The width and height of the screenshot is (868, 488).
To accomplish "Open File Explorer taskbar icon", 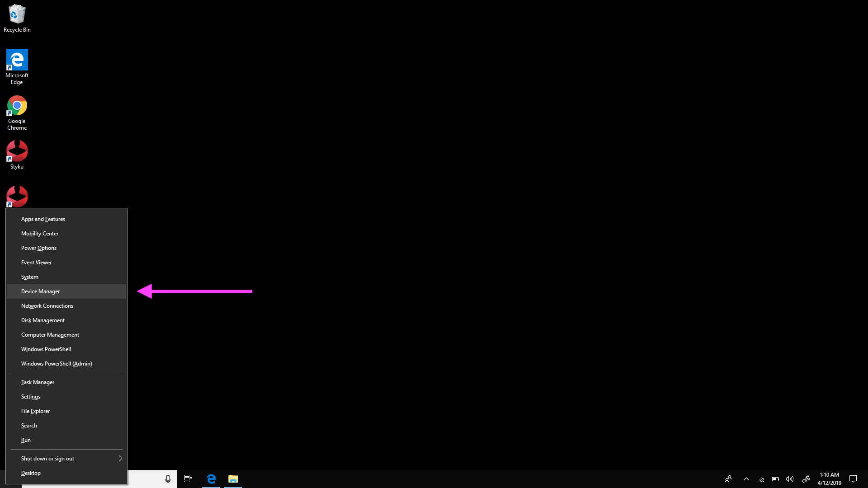I will pos(233,479).
